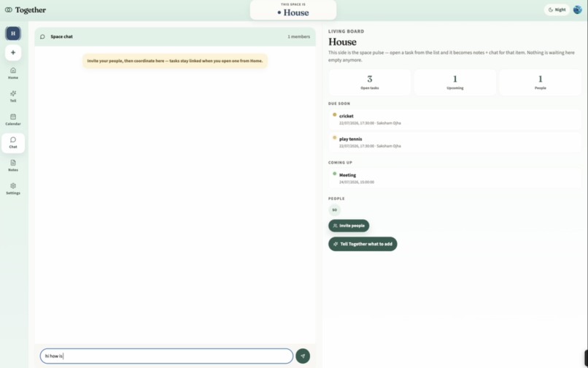
Task: Open Calendar in the sidebar
Action: point(13,120)
